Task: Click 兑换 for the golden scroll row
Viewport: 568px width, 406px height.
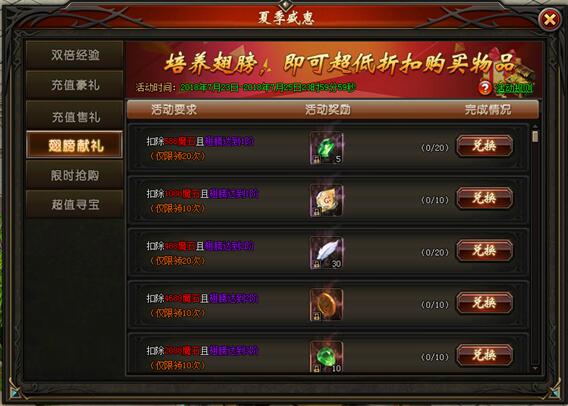Action: tap(485, 198)
